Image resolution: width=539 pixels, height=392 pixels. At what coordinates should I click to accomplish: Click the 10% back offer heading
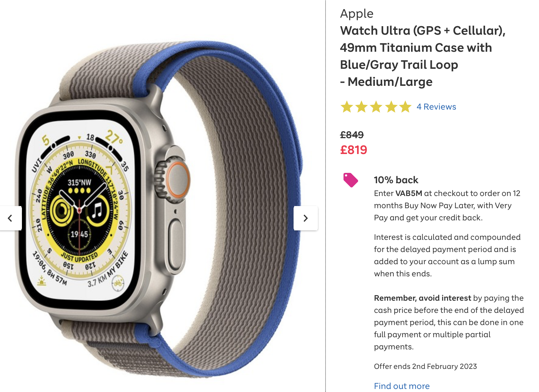pos(396,180)
